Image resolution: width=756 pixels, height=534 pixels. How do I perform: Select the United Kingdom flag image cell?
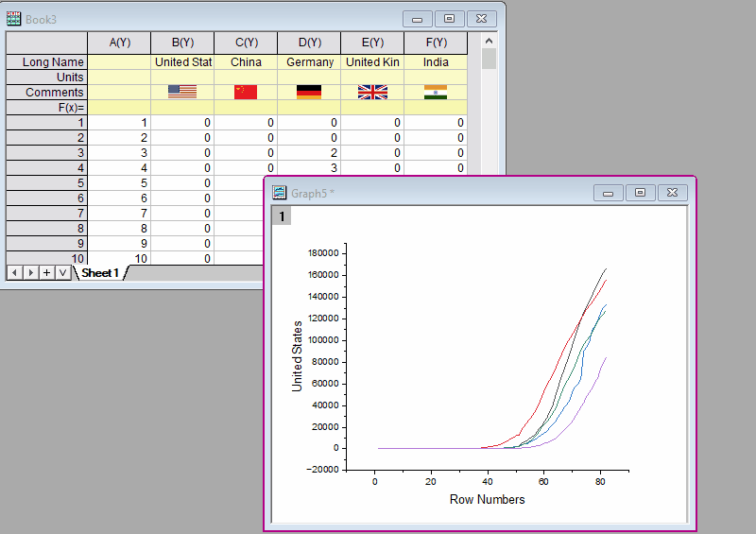[372, 92]
